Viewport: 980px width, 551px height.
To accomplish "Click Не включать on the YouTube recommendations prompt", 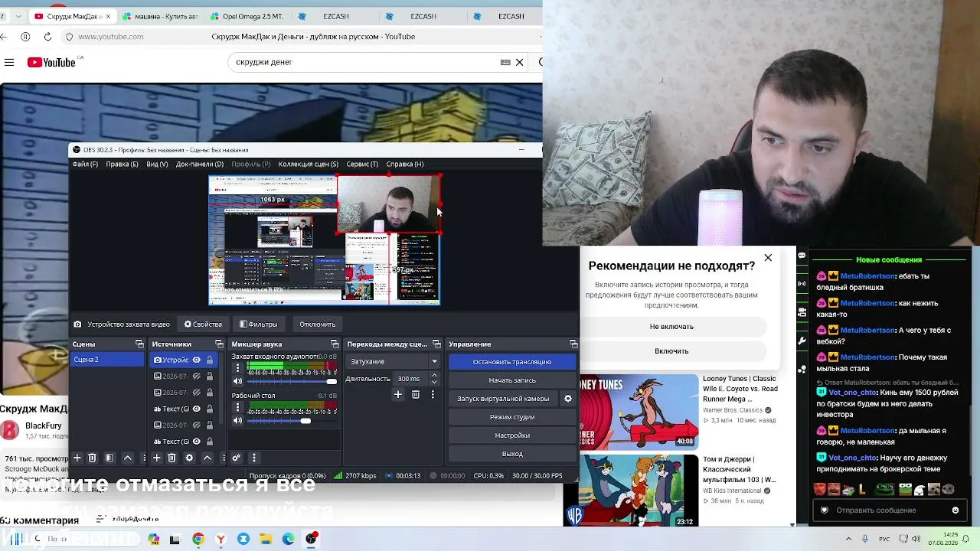I will [x=671, y=327].
